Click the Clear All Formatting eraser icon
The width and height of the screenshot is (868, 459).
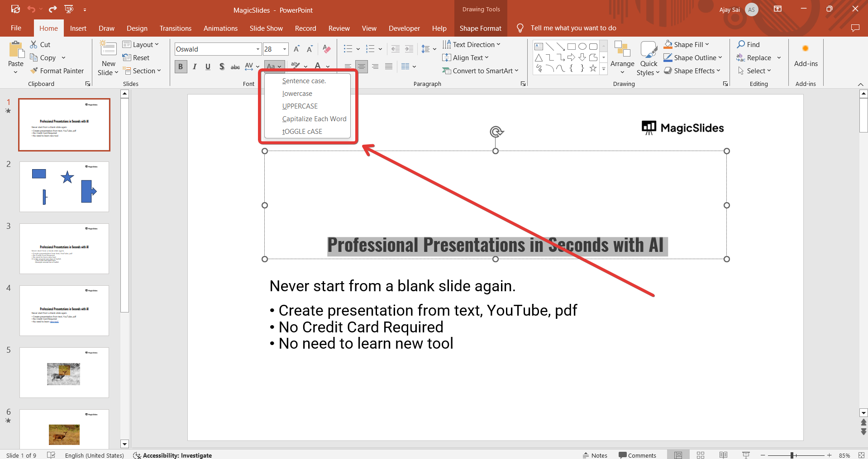pyautogui.click(x=327, y=49)
